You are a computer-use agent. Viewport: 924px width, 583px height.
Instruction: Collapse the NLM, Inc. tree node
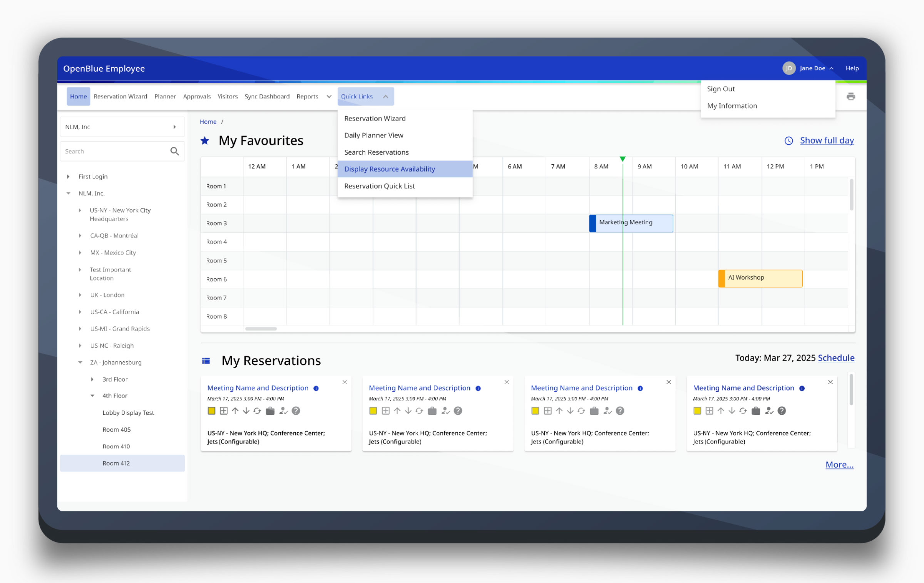coord(68,194)
